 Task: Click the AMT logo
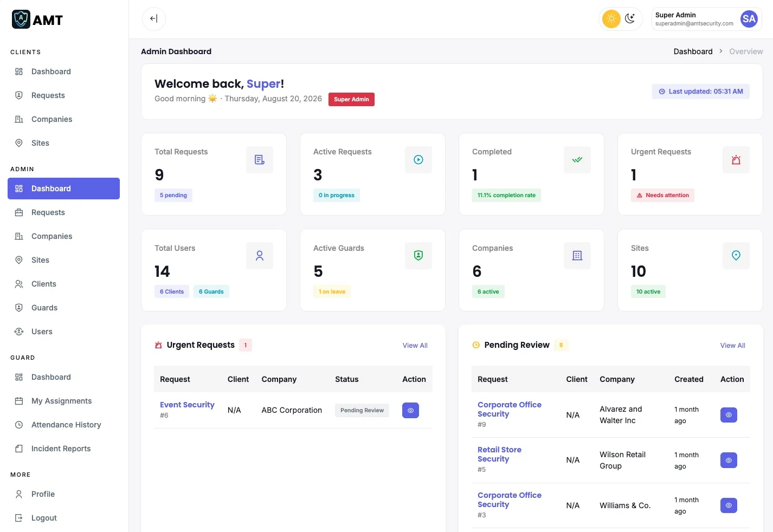pyautogui.click(x=37, y=20)
